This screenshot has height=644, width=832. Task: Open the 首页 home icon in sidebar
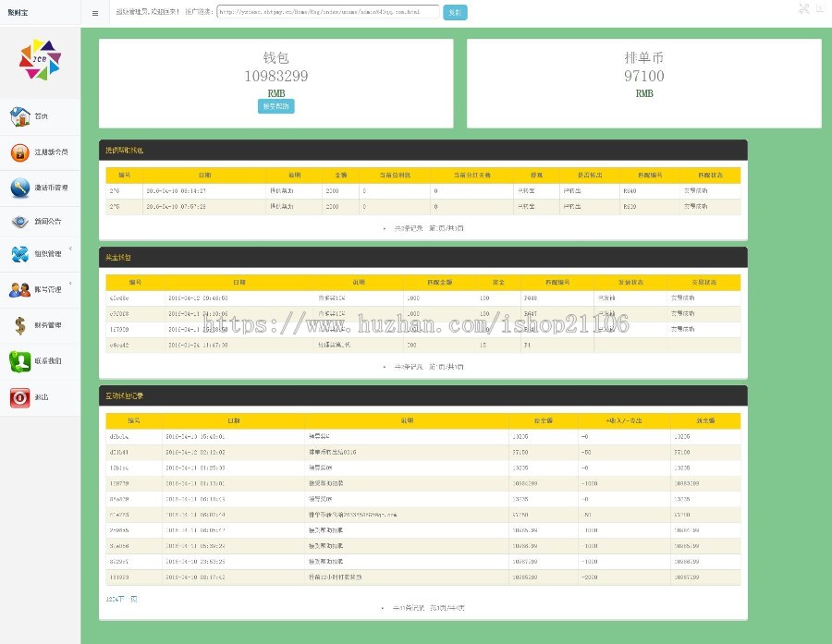point(20,116)
